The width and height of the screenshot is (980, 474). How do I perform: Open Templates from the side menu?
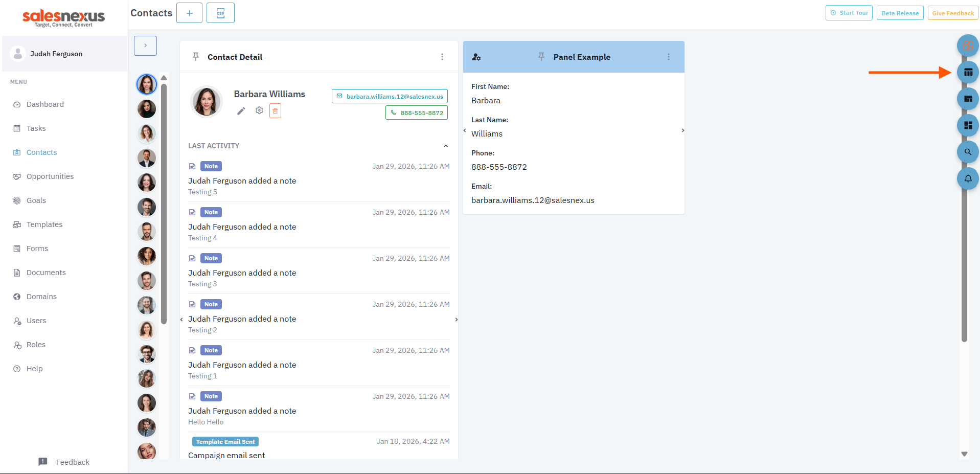click(44, 224)
